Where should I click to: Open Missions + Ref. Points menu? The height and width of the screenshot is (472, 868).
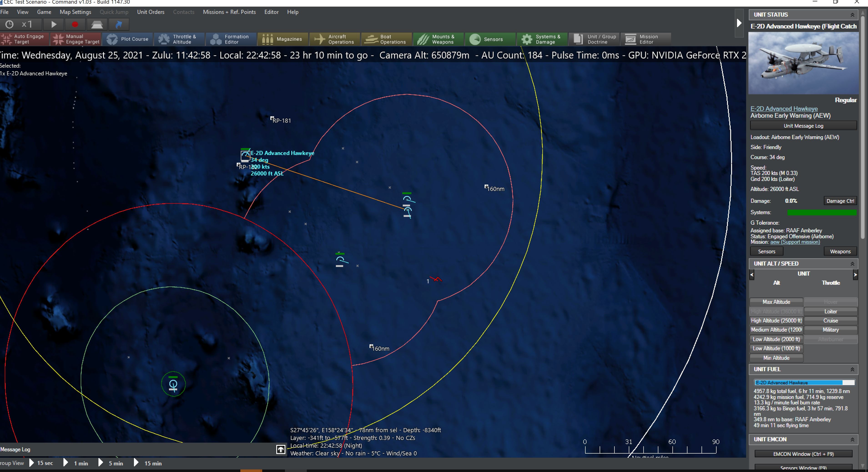(229, 12)
